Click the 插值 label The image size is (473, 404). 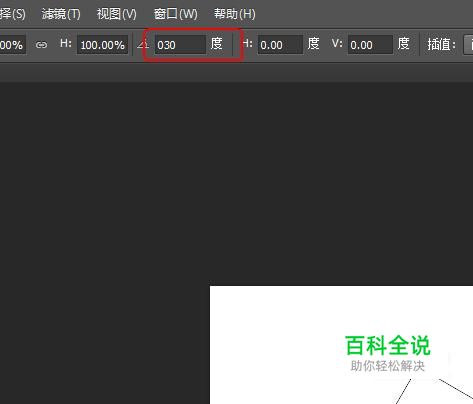(442, 44)
